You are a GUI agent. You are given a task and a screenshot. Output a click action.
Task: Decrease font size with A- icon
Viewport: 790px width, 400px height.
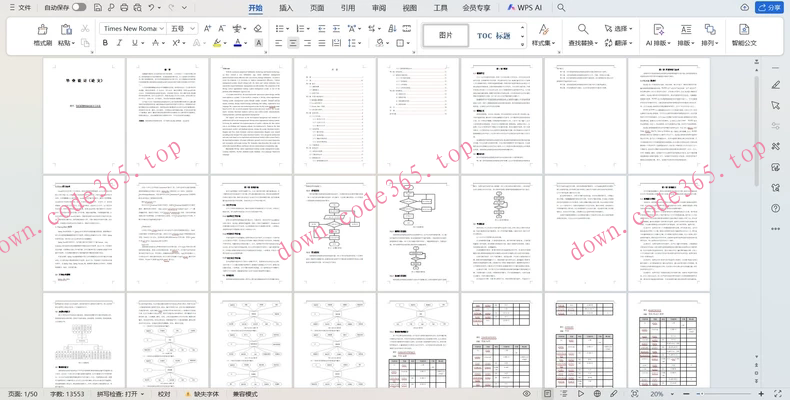pos(222,29)
